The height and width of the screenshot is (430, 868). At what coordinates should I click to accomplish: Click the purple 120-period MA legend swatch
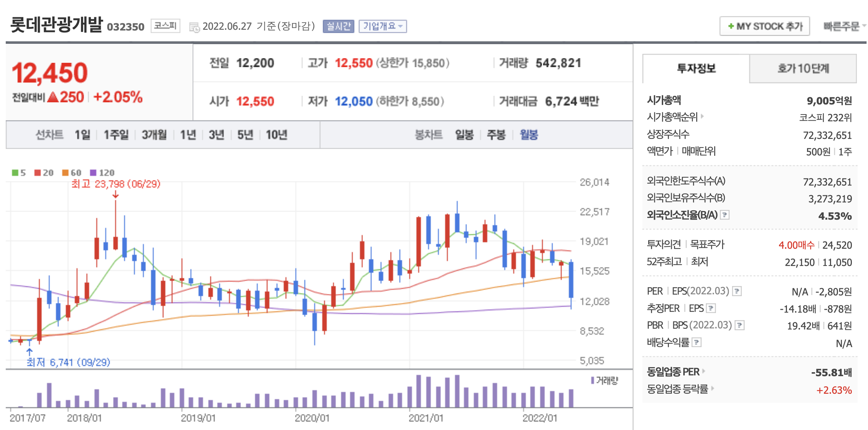[93, 173]
